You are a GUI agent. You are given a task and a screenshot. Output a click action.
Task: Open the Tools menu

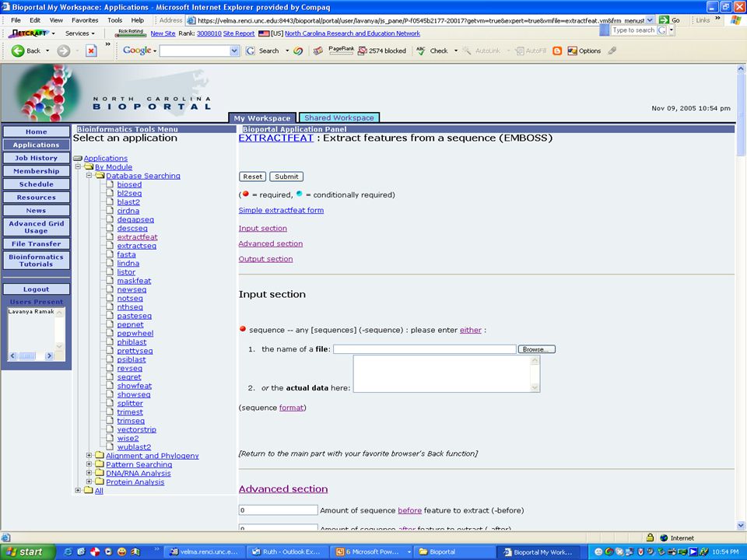point(115,20)
